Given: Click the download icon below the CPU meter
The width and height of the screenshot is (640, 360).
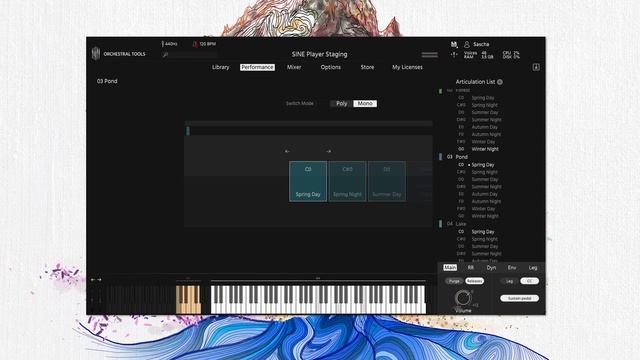Looking at the screenshot, I should click(x=536, y=67).
